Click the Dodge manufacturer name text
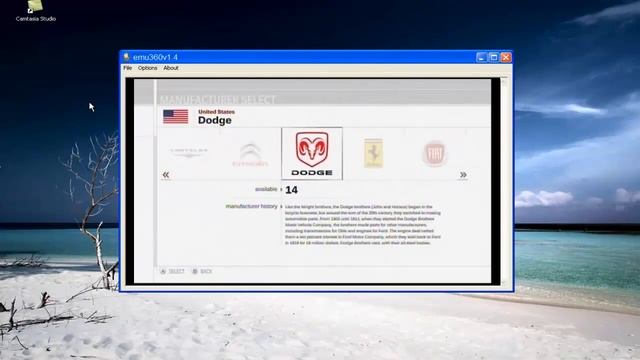The image size is (640, 360). [x=215, y=120]
